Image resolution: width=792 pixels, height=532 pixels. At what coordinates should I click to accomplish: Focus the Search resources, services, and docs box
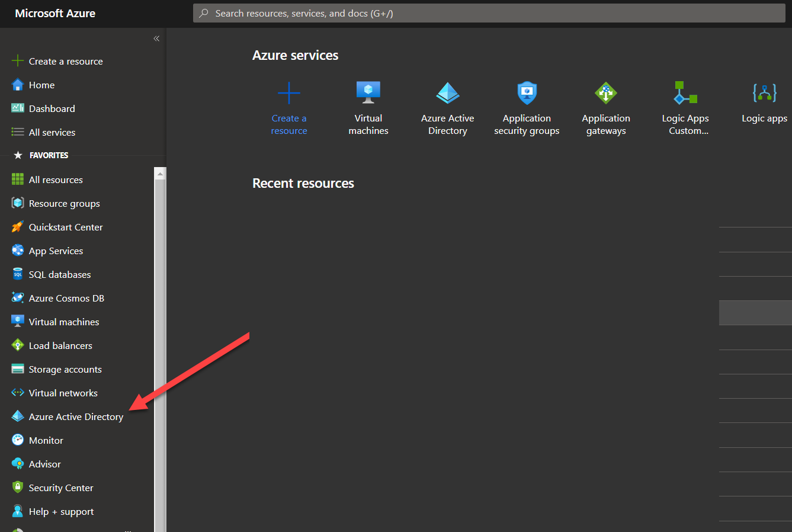coord(489,13)
